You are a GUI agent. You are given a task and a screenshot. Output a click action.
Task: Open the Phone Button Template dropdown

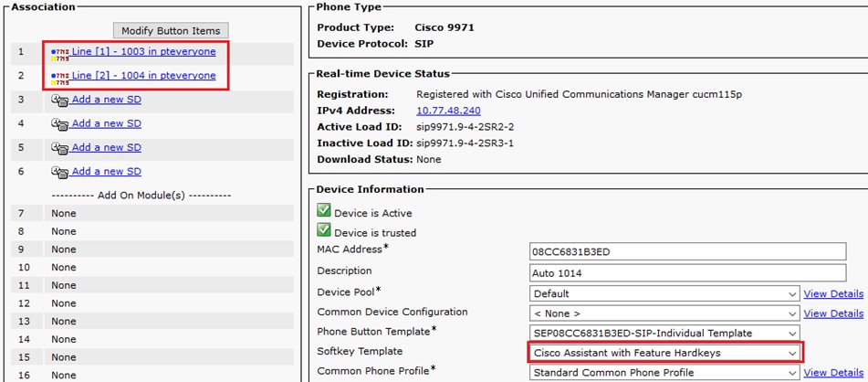(664, 334)
